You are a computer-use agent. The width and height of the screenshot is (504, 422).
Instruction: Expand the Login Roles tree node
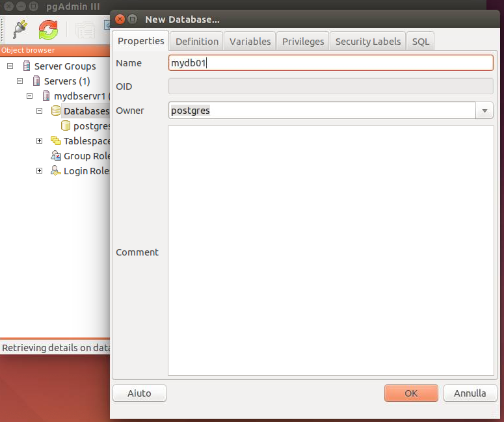click(39, 171)
